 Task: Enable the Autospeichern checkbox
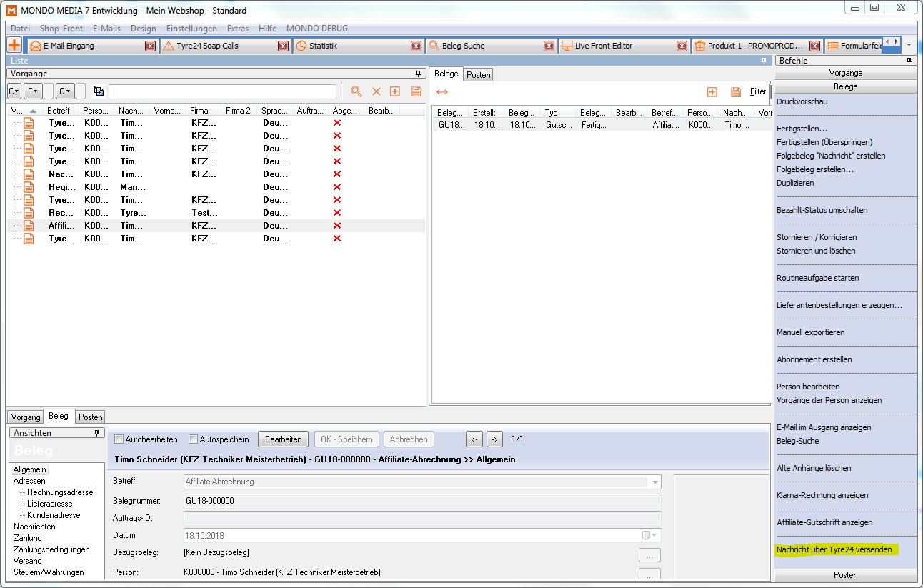(x=193, y=439)
